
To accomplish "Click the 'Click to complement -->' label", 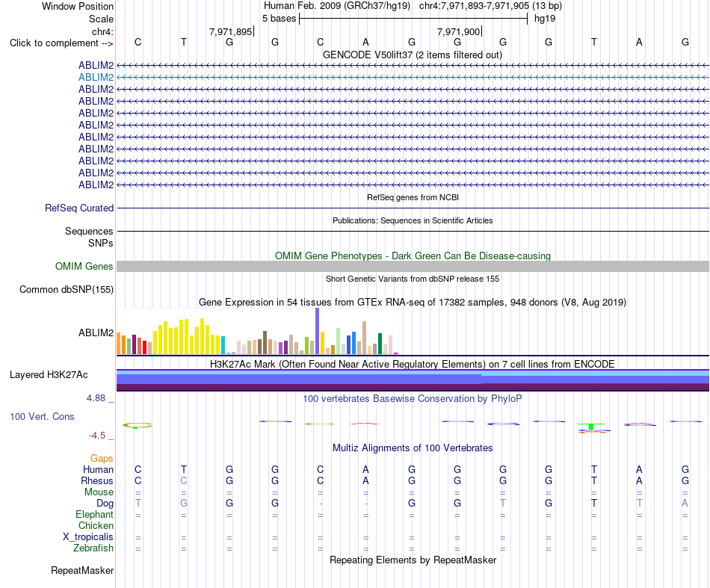I will (61, 43).
